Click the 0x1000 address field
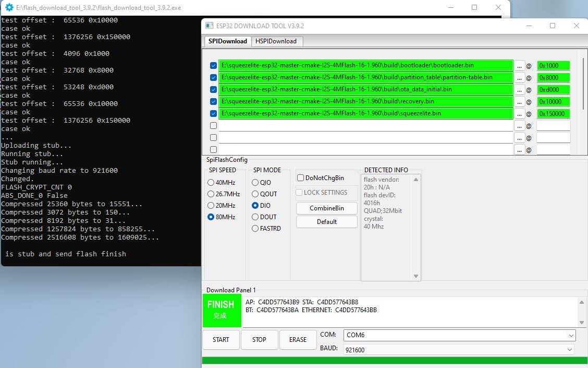Screen dimensions: 588x368 point(553,66)
